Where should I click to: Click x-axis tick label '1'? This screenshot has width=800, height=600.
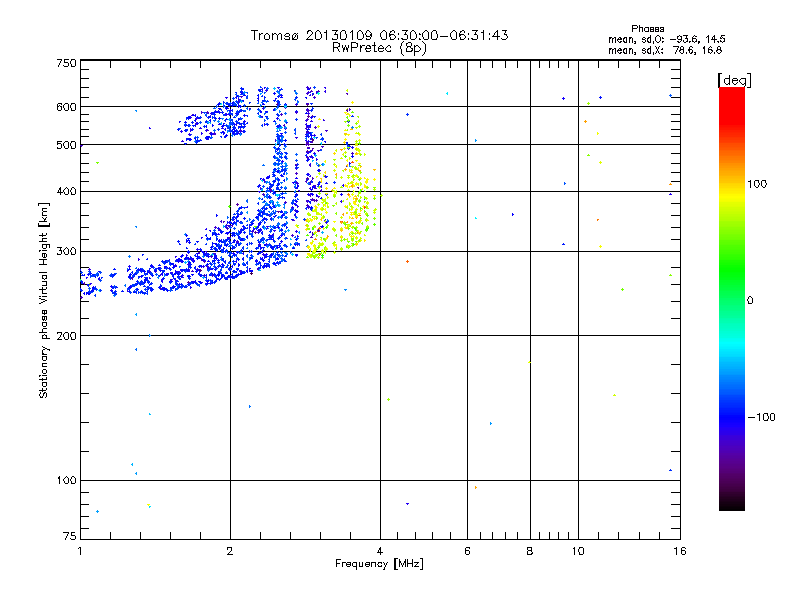pos(80,551)
